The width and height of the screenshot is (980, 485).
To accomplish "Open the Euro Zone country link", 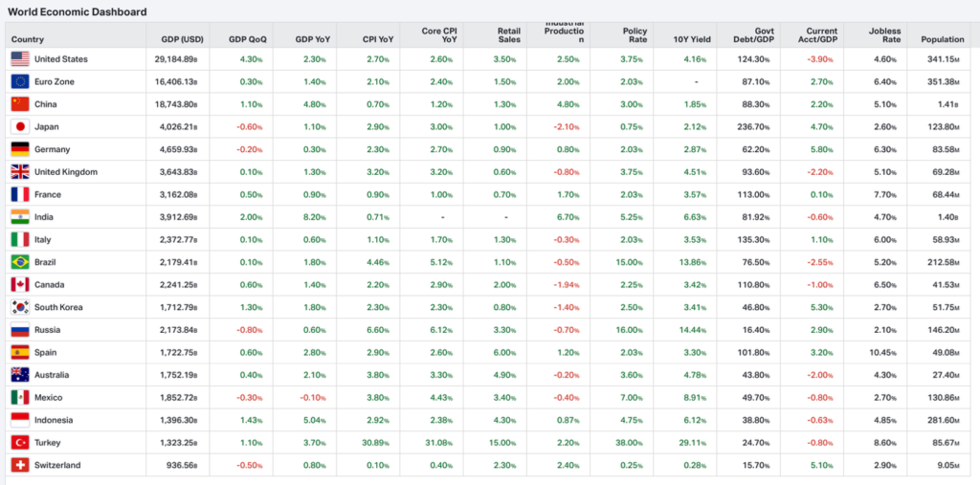I will (x=54, y=82).
